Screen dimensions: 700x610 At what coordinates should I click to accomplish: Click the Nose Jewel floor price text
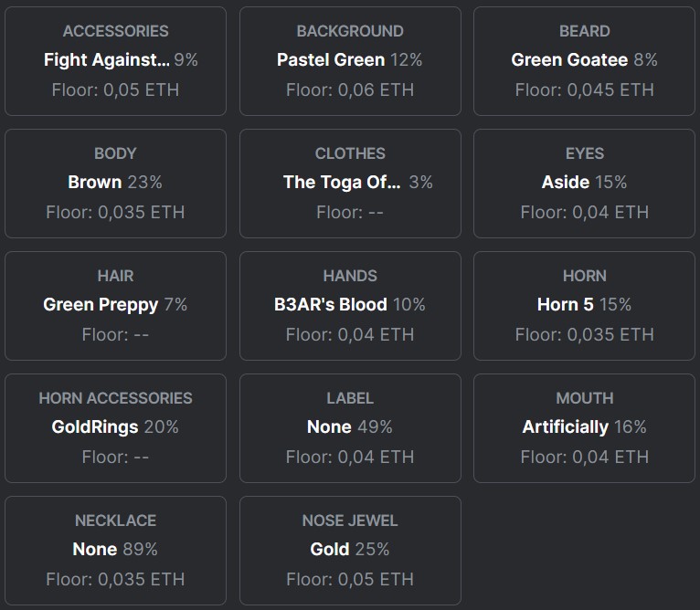point(350,579)
